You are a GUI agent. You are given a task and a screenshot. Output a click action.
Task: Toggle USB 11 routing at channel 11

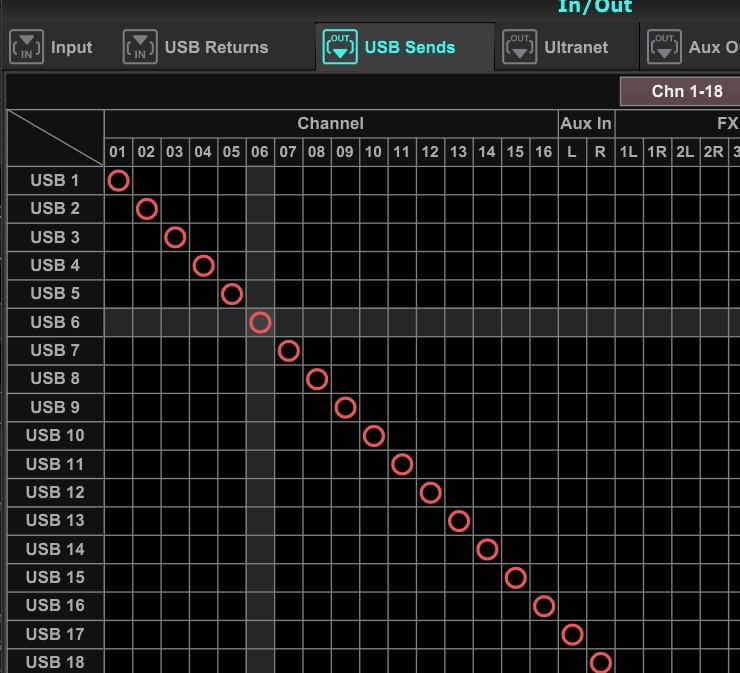click(402, 464)
